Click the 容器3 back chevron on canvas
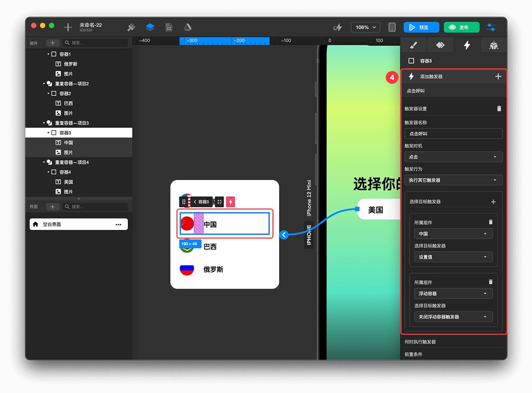532x393 pixels. [x=195, y=202]
